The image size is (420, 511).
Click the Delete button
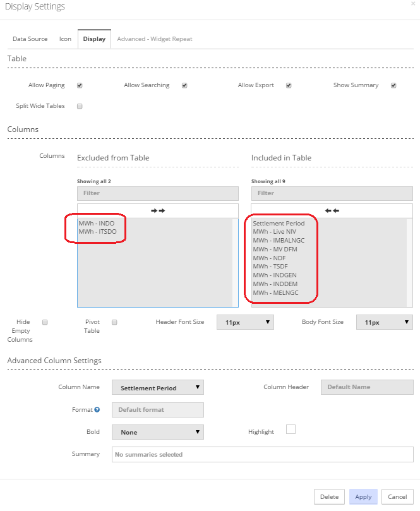point(330,497)
